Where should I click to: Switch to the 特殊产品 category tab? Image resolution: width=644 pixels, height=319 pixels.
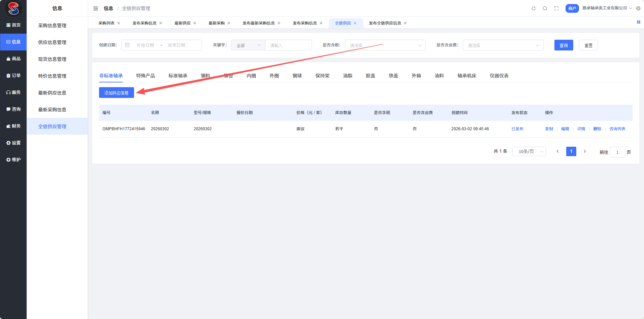pyautogui.click(x=146, y=76)
